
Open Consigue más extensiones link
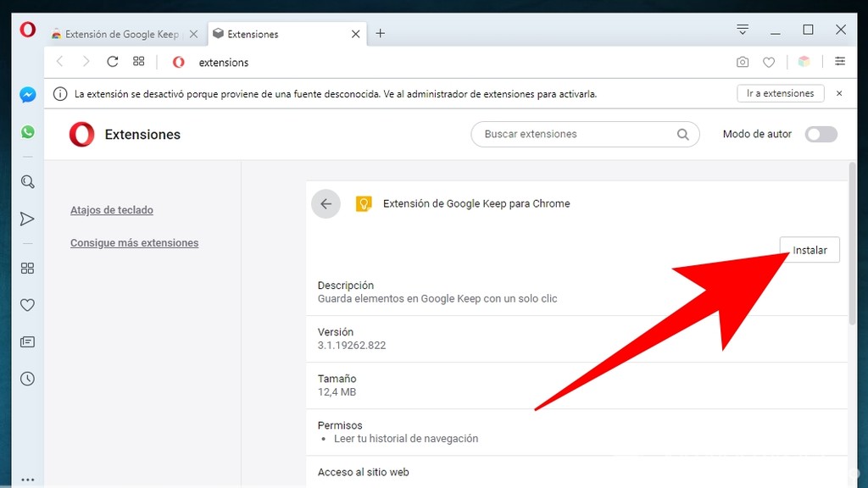click(134, 242)
